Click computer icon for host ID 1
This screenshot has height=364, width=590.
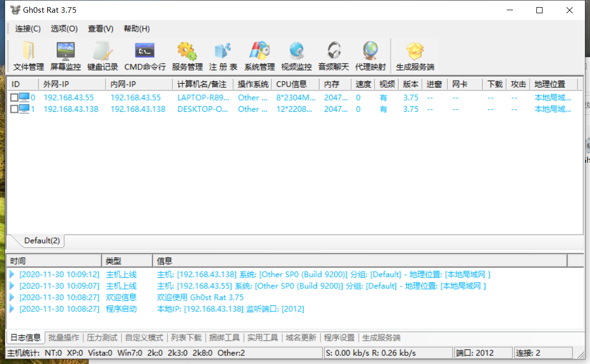coord(24,109)
